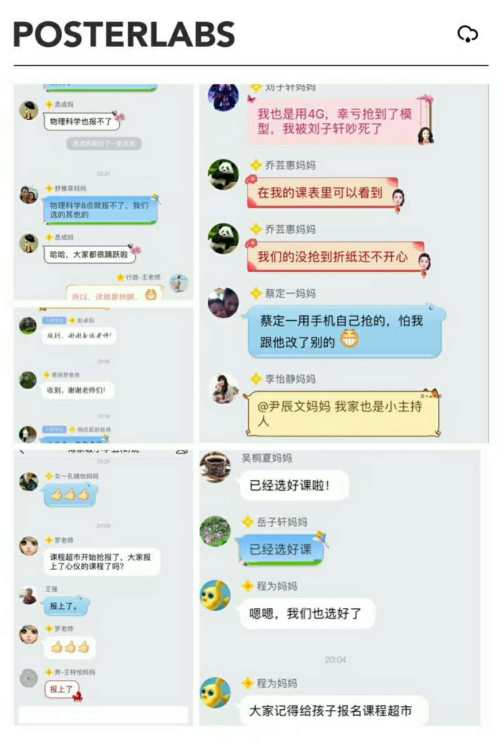Click the three thumbs-up emoji white bubble
The height and width of the screenshot is (742, 500).
coord(70,647)
